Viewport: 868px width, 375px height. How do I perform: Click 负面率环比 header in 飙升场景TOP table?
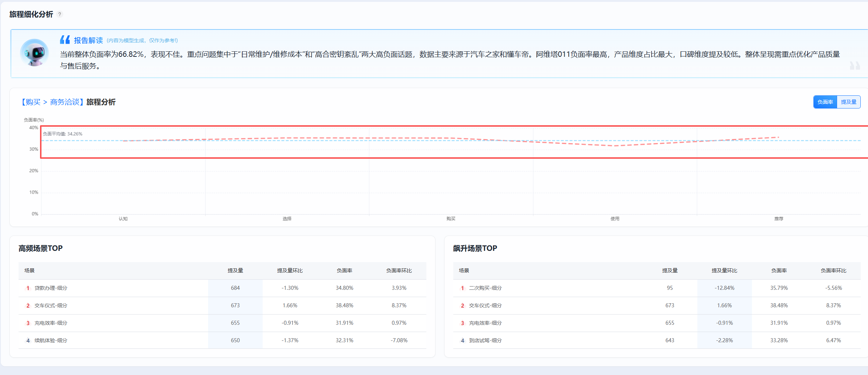click(833, 271)
